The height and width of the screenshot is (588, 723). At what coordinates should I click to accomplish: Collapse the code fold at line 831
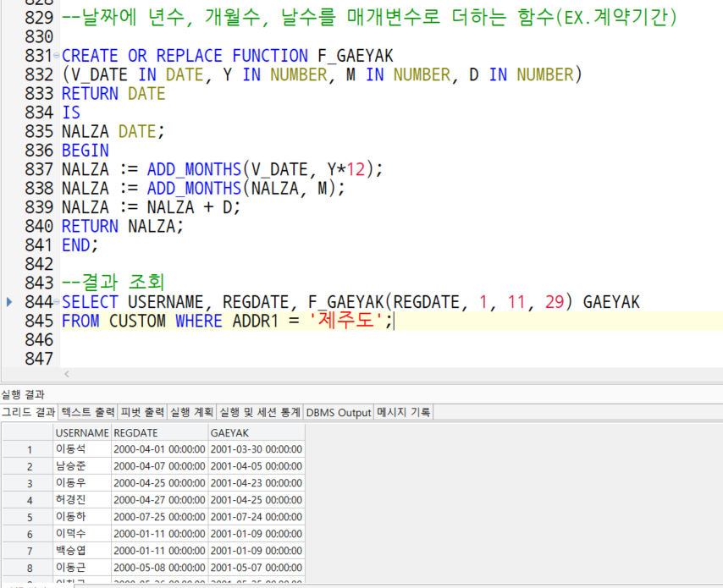(56, 56)
